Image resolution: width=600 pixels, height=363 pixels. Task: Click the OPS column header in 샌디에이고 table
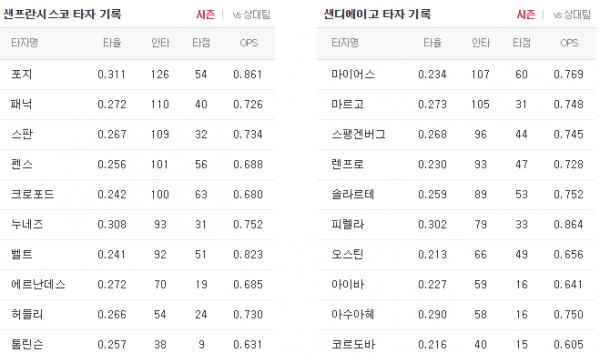coord(569,43)
